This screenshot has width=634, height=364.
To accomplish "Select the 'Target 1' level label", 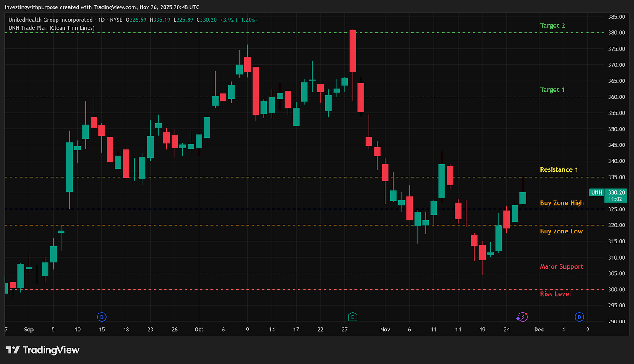I will tap(552, 90).
